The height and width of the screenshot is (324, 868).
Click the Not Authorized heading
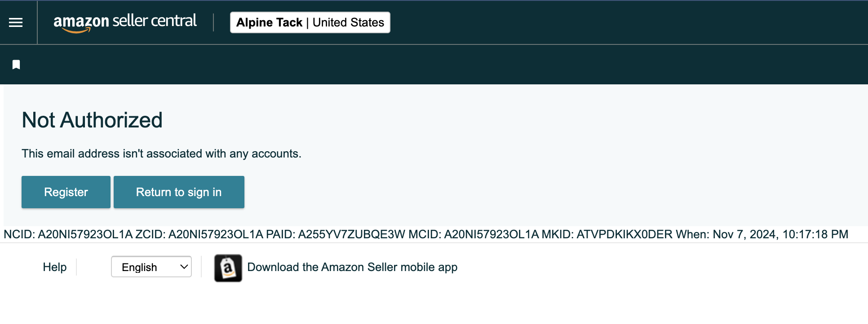92,120
